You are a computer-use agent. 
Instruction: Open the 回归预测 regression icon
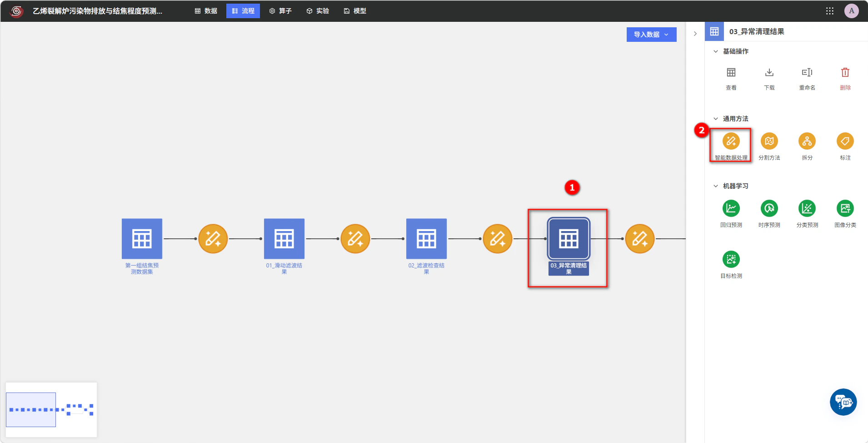click(x=731, y=209)
